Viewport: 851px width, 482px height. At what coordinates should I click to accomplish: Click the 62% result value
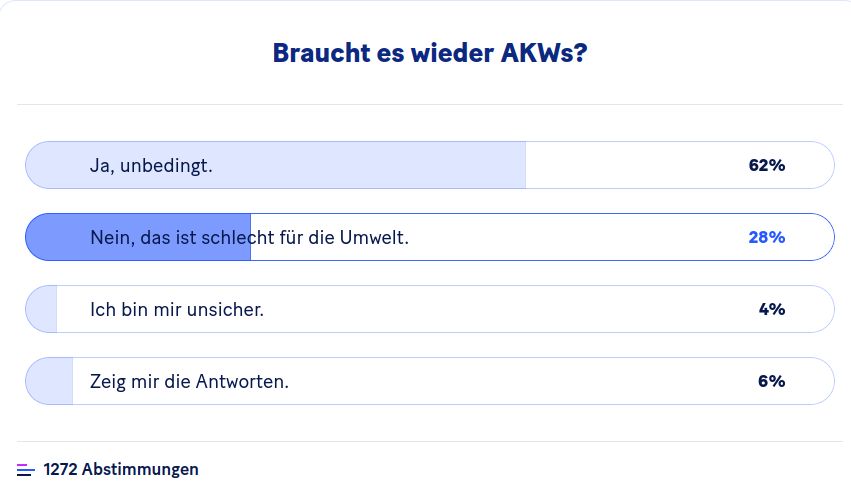[x=766, y=165]
